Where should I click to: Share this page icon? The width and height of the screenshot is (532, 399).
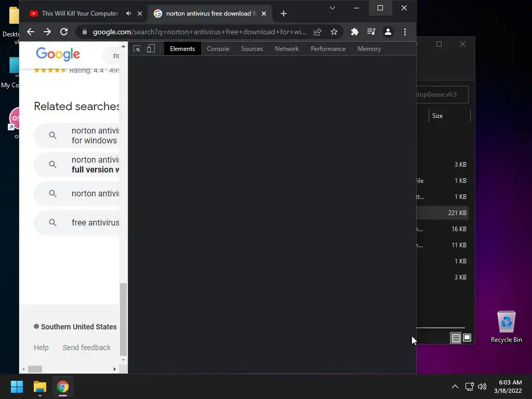click(317, 32)
